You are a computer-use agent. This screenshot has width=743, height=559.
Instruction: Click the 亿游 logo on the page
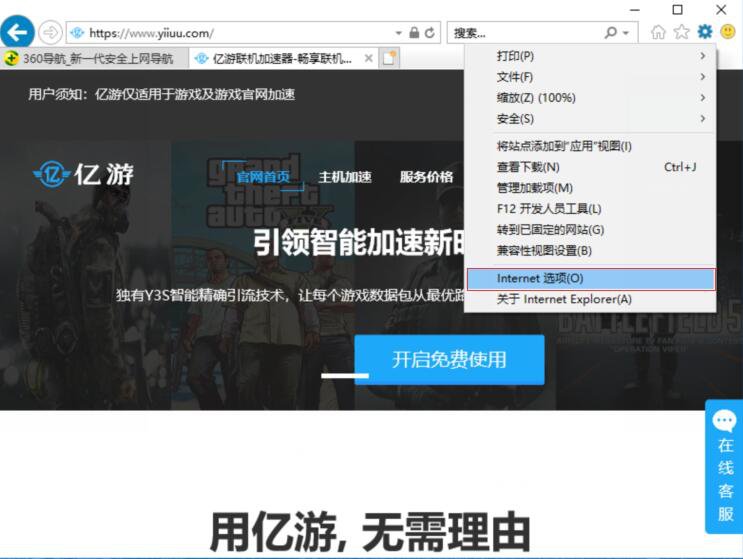(x=83, y=174)
